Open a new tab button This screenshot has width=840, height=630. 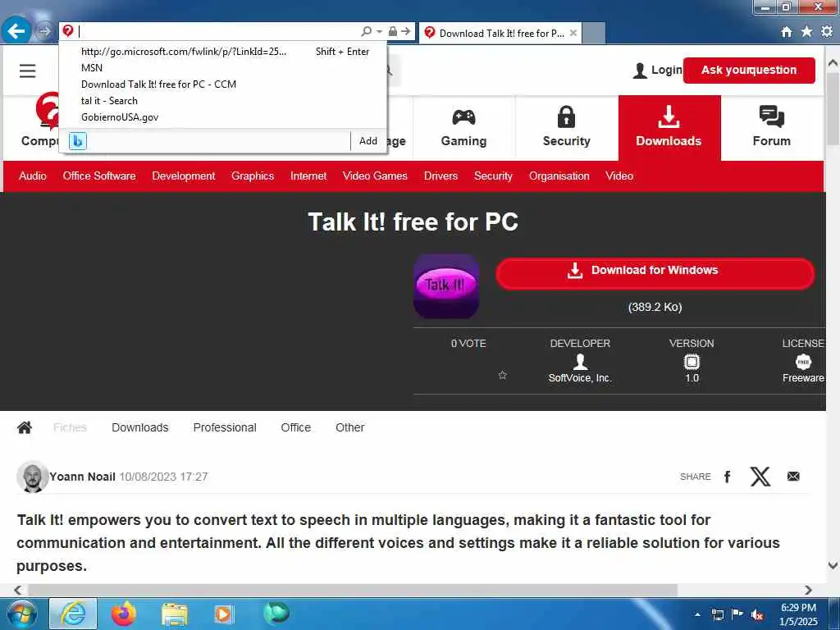click(x=594, y=33)
